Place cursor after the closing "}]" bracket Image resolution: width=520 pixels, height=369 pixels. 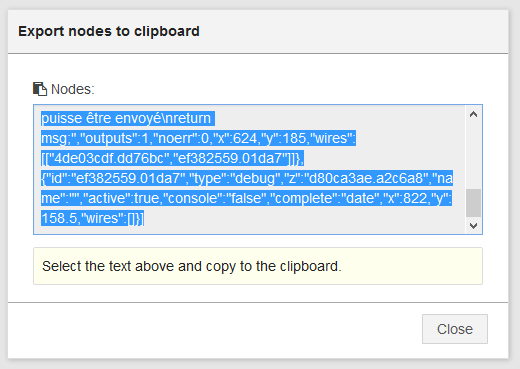(x=144, y=218)
